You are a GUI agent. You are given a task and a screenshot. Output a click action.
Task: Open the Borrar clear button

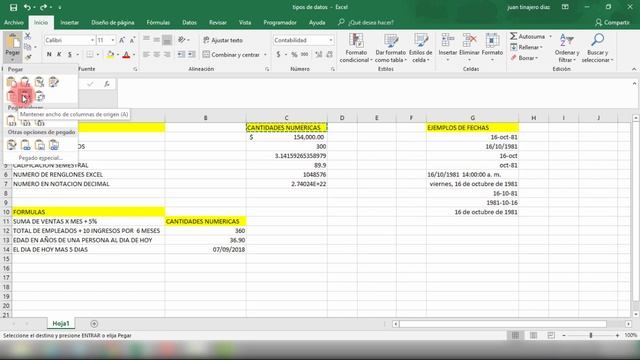pyautogui.click(x=524, y=58)
